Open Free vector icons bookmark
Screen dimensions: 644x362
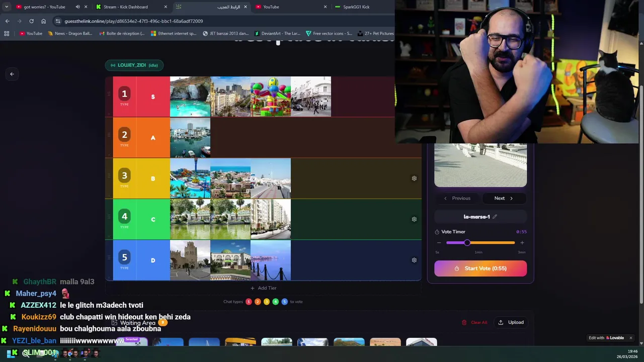329,34
